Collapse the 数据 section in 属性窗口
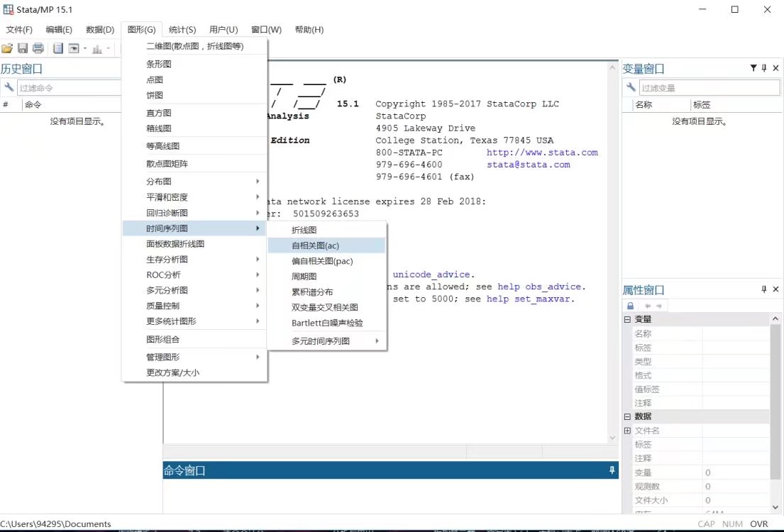This screenshot has width=784, height=532. coord(627,416)
